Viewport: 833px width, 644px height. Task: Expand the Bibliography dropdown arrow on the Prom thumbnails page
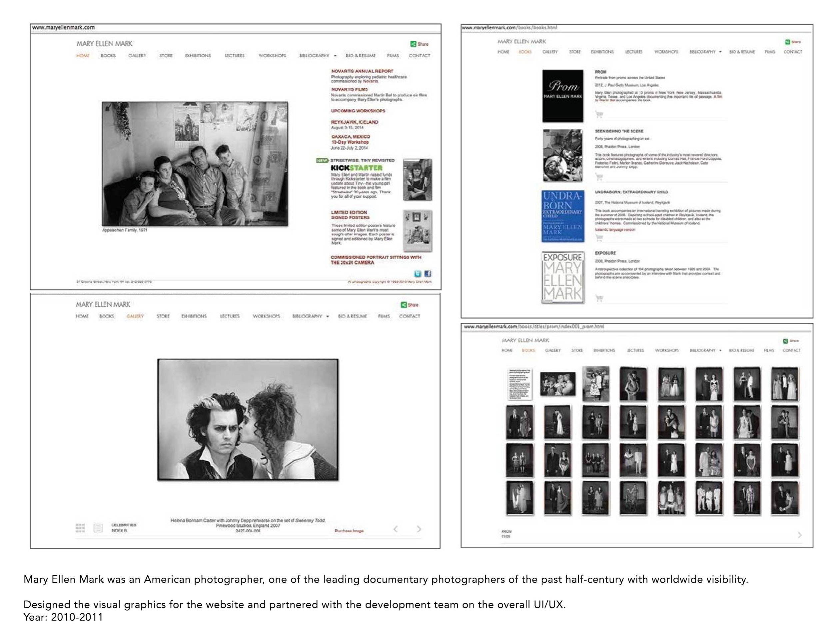point(720,350)
